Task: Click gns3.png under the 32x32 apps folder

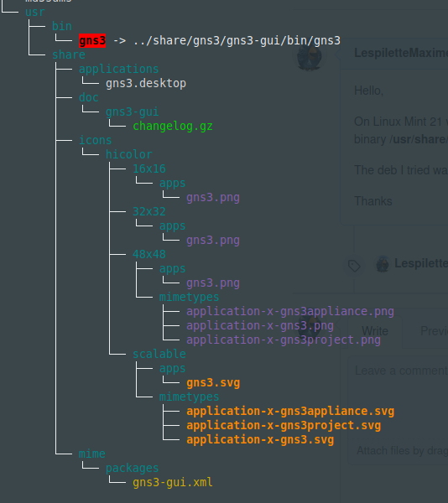Action: click(213, 240)
